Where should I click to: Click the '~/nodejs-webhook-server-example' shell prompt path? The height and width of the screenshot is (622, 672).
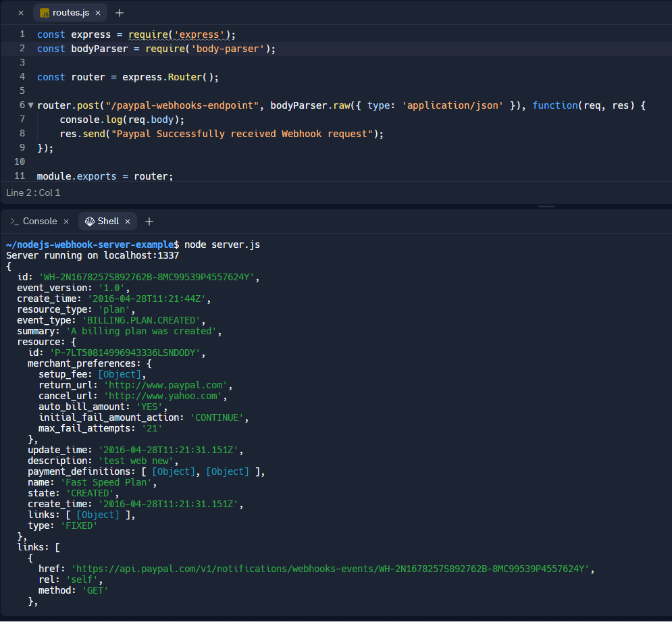click(x=90, y=244)
